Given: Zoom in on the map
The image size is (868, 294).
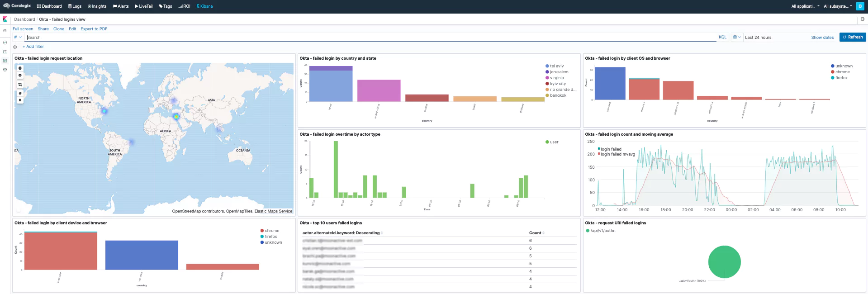Looking at the screenshot, I should point(20,68).
